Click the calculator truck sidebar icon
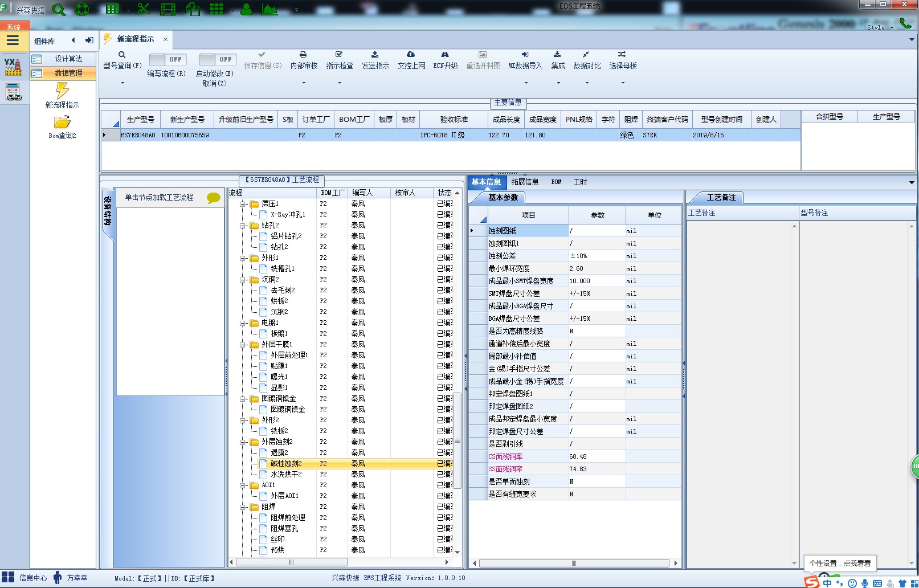Screen dimensions: 919x588 tap(13, 92)
